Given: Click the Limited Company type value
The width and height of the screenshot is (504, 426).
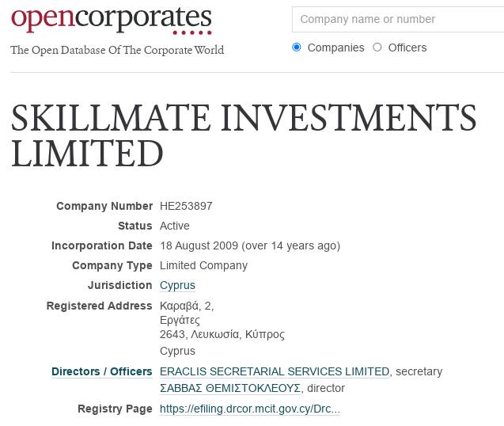Looking at the screenshot, I should tap(204, 266).
